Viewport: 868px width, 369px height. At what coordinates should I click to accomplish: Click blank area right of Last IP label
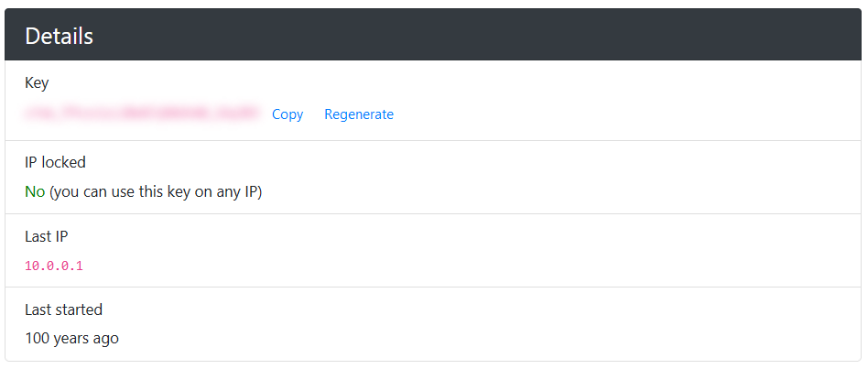point(458,236)
